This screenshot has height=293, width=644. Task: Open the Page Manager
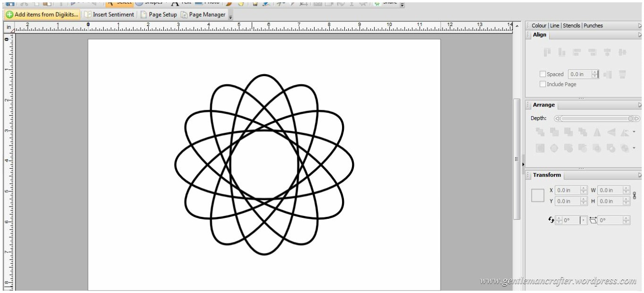(x=205, y=14)
